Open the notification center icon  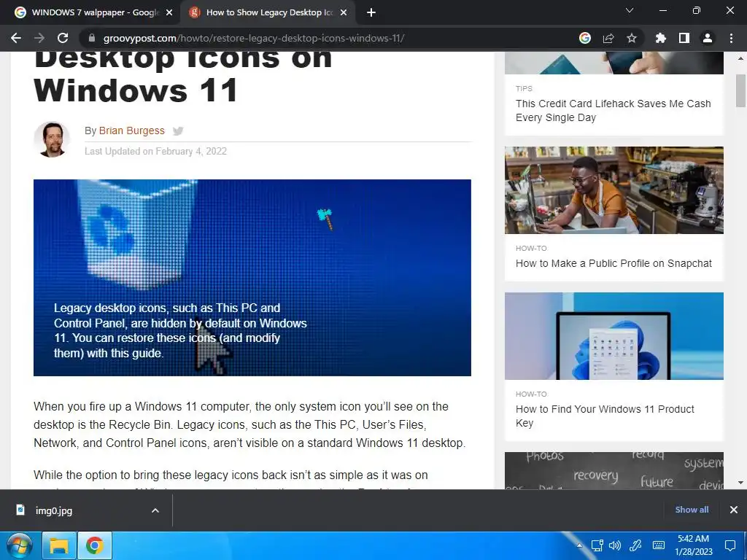pos(729,545)
